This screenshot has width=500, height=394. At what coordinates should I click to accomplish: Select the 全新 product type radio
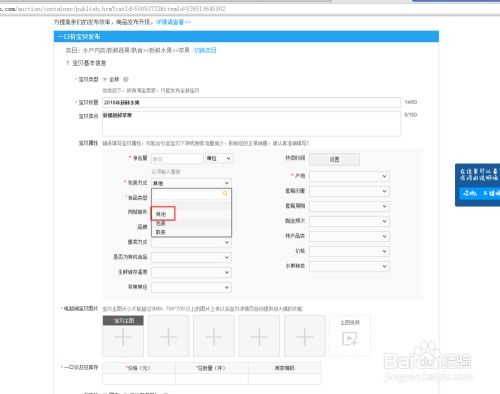105,79
